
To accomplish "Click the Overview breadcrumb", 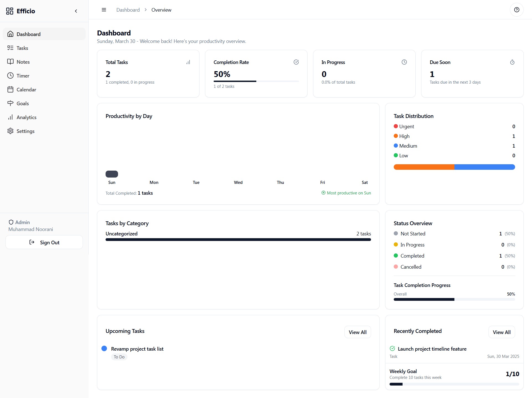I will [x=161, y=10].
